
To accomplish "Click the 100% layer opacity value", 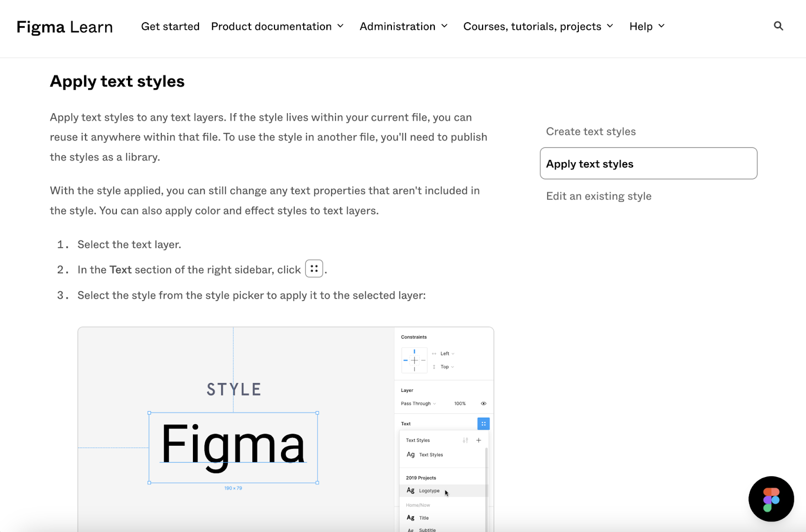I will tap(459, 404).
